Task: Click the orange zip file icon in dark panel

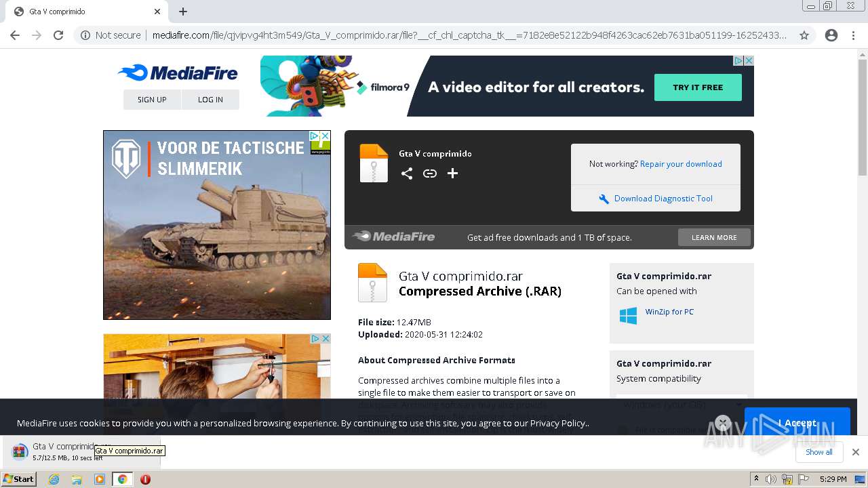Action: tap(374, 163)
